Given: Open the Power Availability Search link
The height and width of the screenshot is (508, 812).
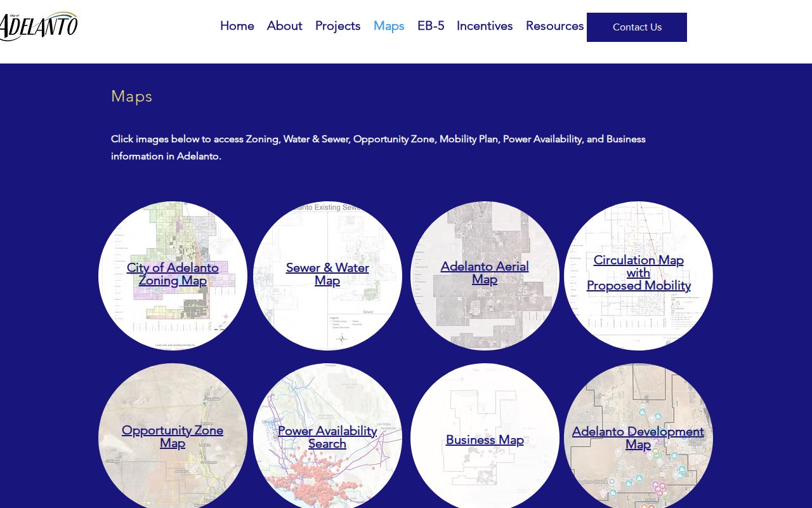Looking at the screenshot, I should coord(327,438).
